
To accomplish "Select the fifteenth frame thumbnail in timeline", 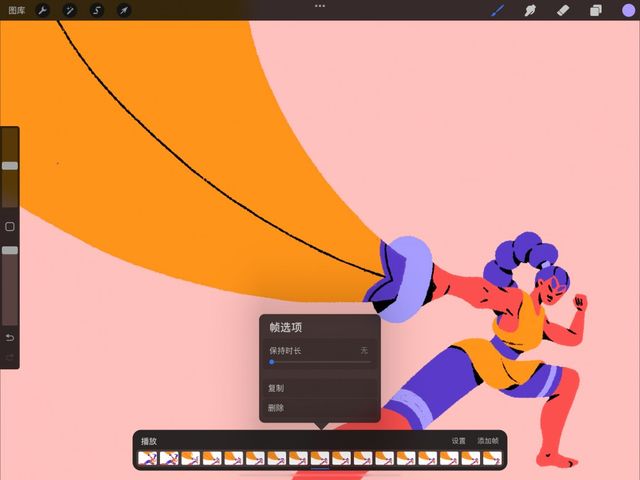I will click(x=449, y=458).
